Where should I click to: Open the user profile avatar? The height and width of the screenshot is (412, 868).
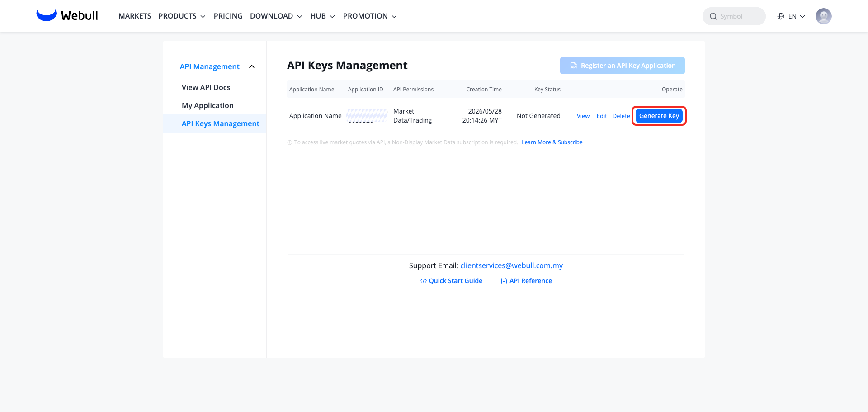pyautogui.click(x=823, y=16)
